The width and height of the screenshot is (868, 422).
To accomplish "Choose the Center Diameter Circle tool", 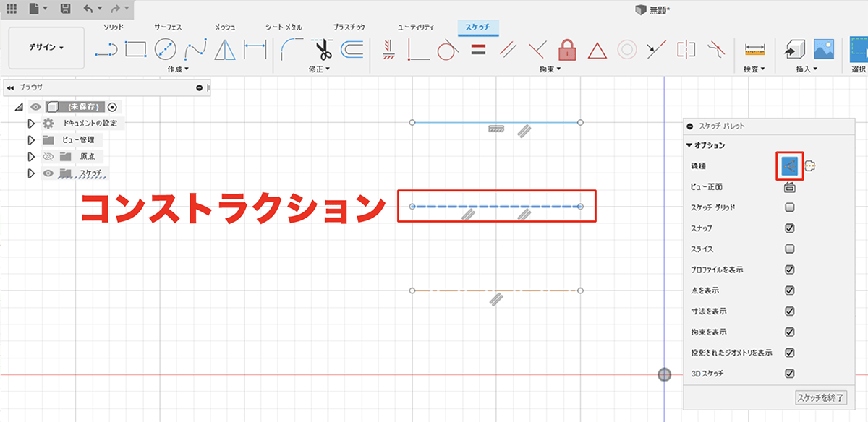I will point(166,50).
